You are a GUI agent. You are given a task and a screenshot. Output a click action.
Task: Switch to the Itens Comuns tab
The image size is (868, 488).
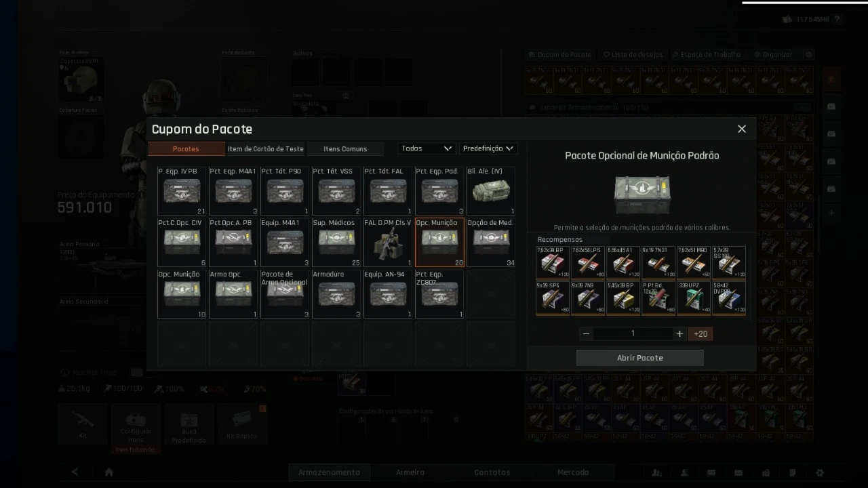point(345,149)
